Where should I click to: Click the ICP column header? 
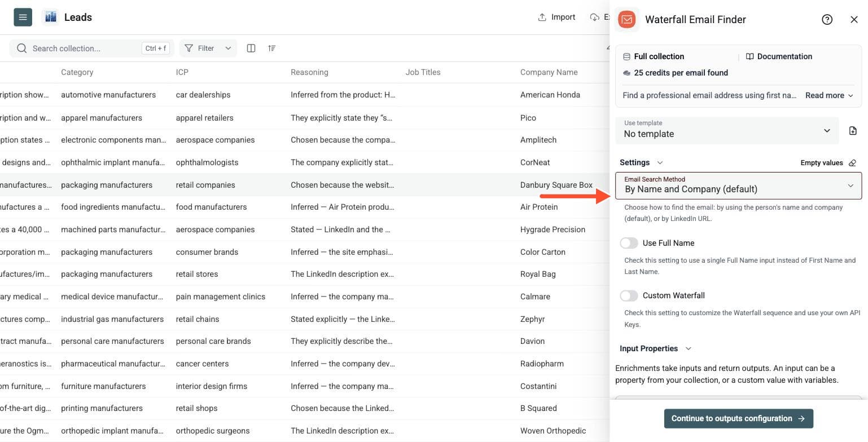[183, 72]
